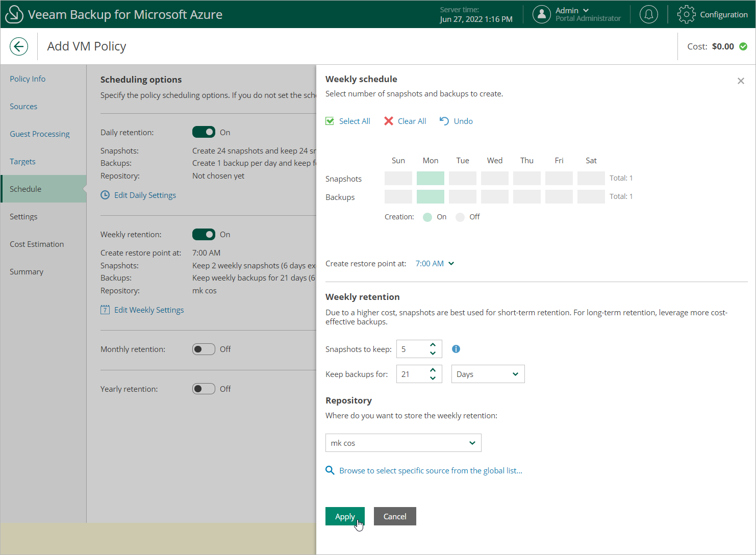The image size is (756, 555).
Task: Open the mk cos repository dropdown
Action: coord(403,443)
